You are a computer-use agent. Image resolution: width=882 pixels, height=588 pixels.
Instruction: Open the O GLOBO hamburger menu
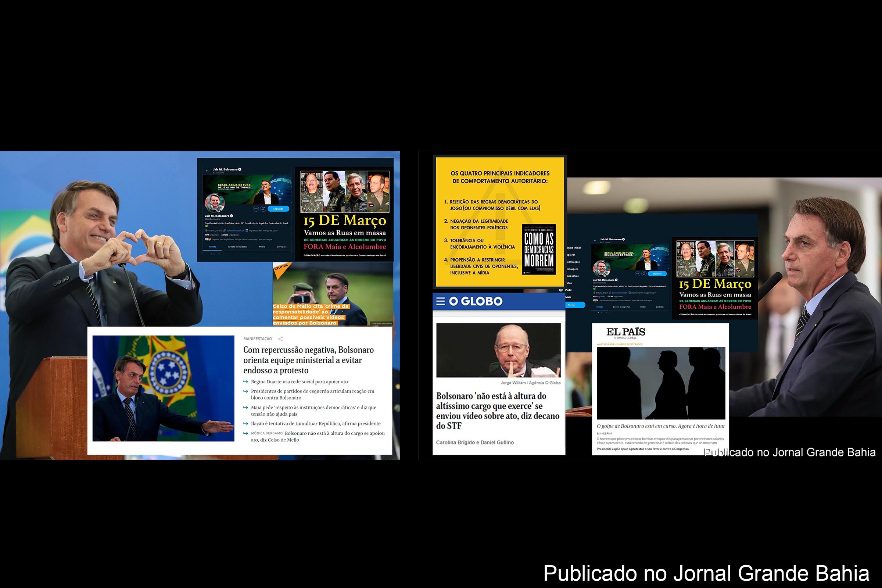coord(441,301)
